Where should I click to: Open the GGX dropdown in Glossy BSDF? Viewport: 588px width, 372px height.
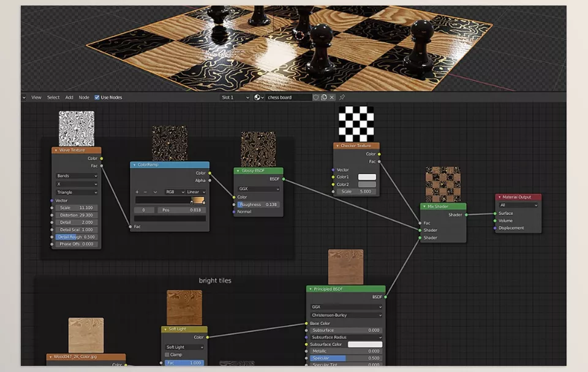point(258,189)
